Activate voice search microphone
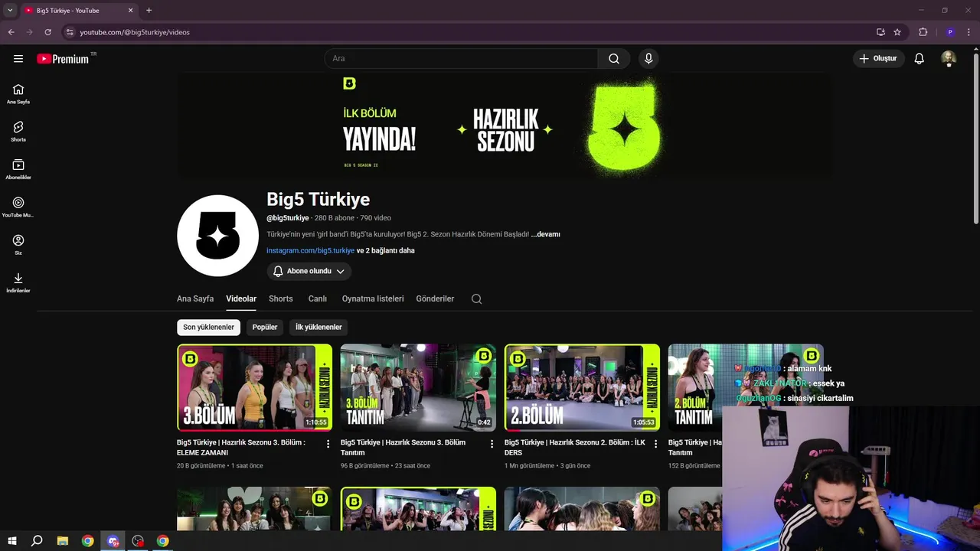 tap(648, 59)
